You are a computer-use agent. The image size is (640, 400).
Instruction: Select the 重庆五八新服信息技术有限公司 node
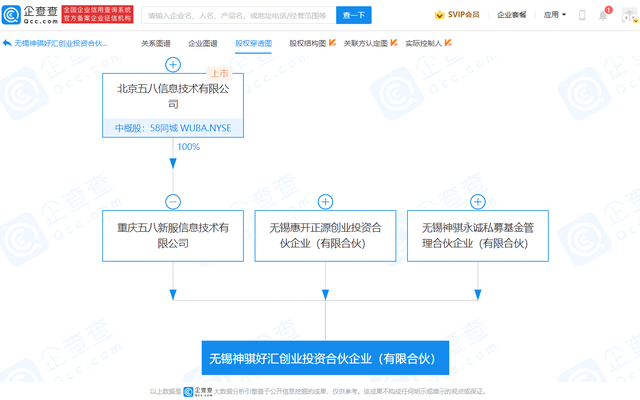pyautogui.click(x=173, y=236)
